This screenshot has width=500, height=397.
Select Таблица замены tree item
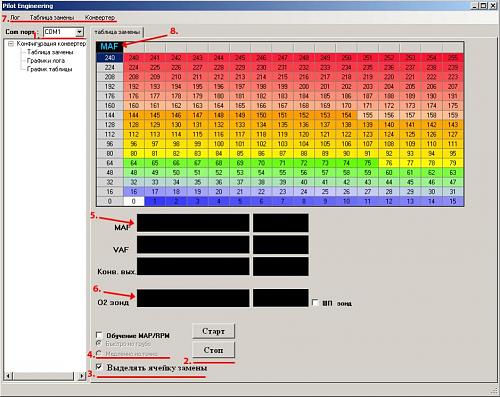(x=50, y=52)
